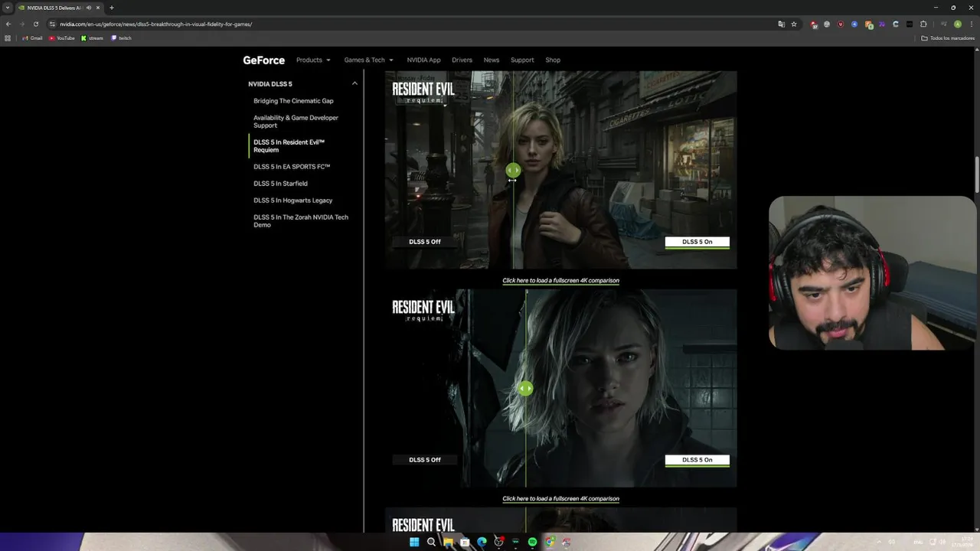Jump to DLSS 5 In Starfield
The width and height of the screenshot is (980, 551).
280,184
